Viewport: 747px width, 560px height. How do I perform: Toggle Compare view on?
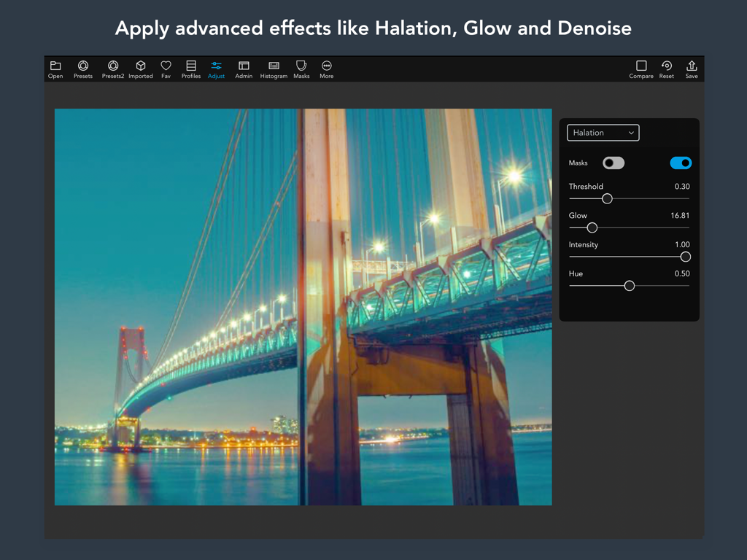[x=640, y=69]
